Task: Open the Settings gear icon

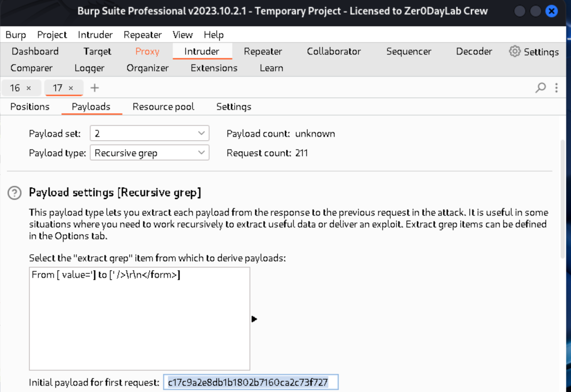Action: (x=514, y=52)
